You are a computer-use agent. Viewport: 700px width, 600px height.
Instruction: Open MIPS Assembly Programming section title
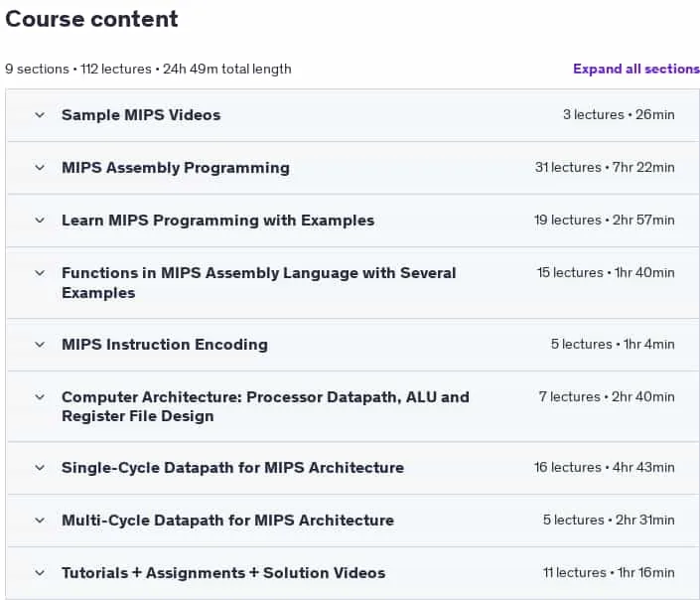tap(176, 168)
